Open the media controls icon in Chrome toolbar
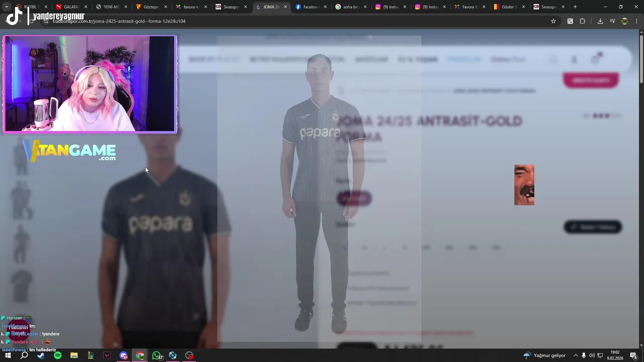Image resolution: width=644 pixels, height=362 pixels. 612,21
